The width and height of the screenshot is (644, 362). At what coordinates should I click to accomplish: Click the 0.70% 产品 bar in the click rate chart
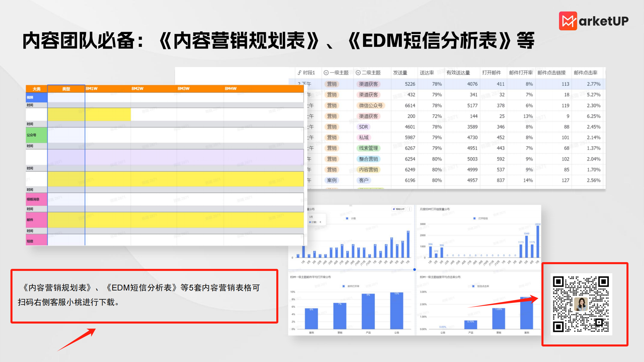[471, 325]
